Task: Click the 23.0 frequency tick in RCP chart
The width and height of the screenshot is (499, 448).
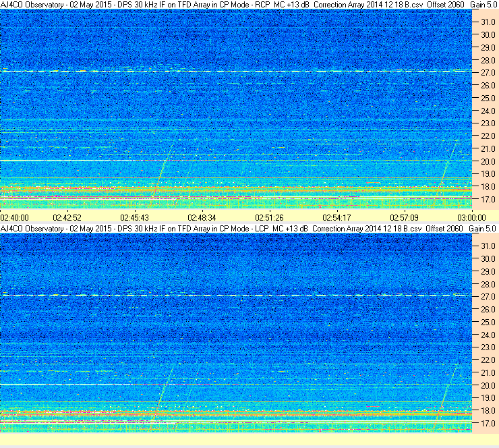Action: tap(488, 123)
